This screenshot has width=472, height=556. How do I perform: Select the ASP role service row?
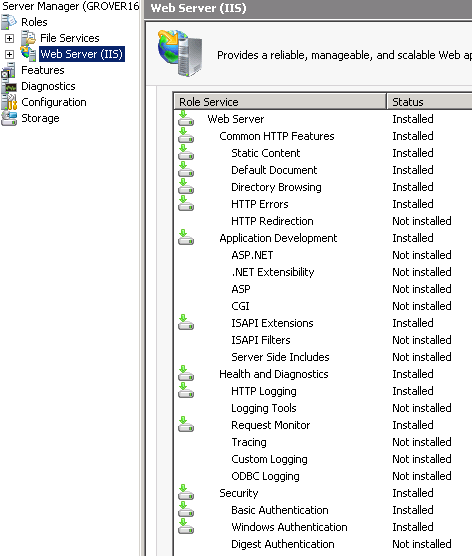point(323,289)
